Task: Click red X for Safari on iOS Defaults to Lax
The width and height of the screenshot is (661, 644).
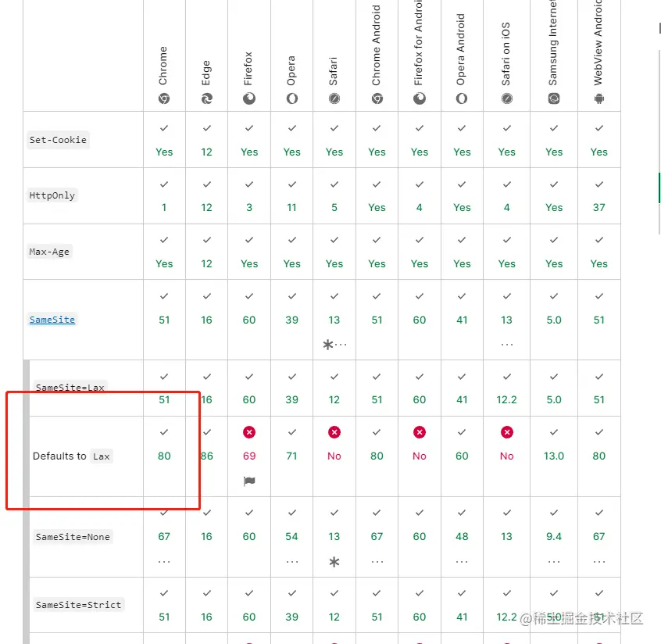Action: pyautogui.click(x=507, y=432)
